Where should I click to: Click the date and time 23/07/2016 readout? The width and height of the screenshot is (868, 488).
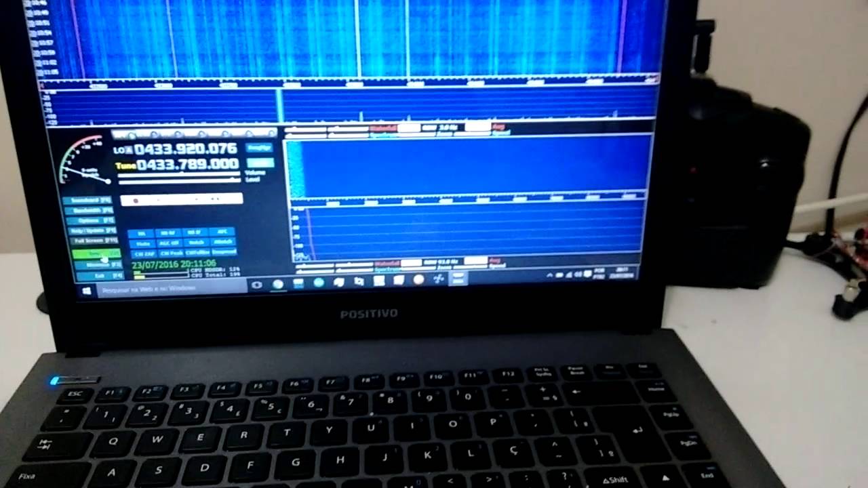coord(174,264)
